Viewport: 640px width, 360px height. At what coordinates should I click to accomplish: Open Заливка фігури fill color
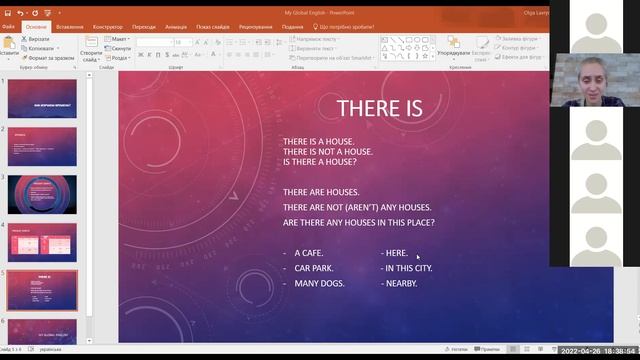tap(518, 39)
